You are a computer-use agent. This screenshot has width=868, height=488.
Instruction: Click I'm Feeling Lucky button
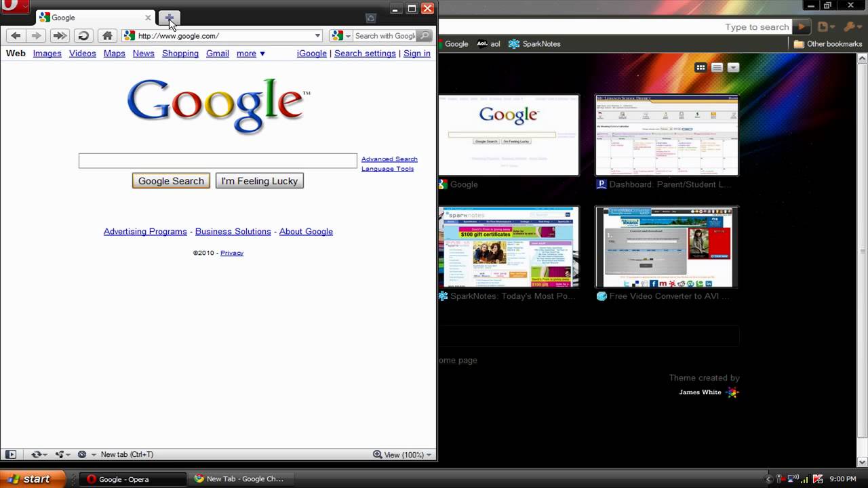[259, 181]
